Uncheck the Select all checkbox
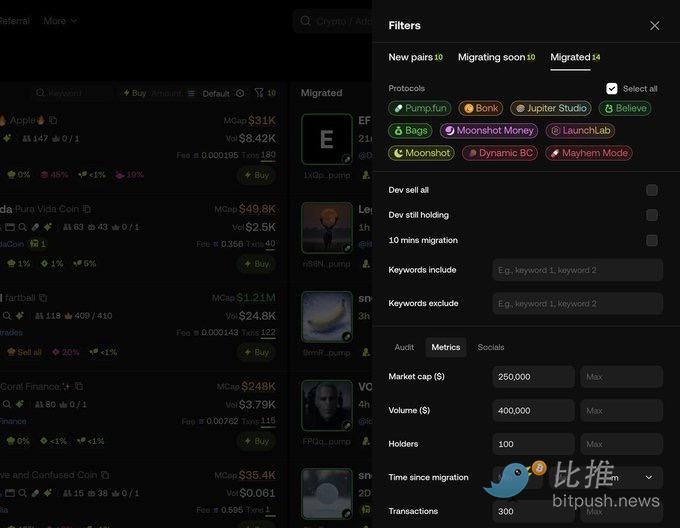Screen dimensions: 680x528 point(611,88)
